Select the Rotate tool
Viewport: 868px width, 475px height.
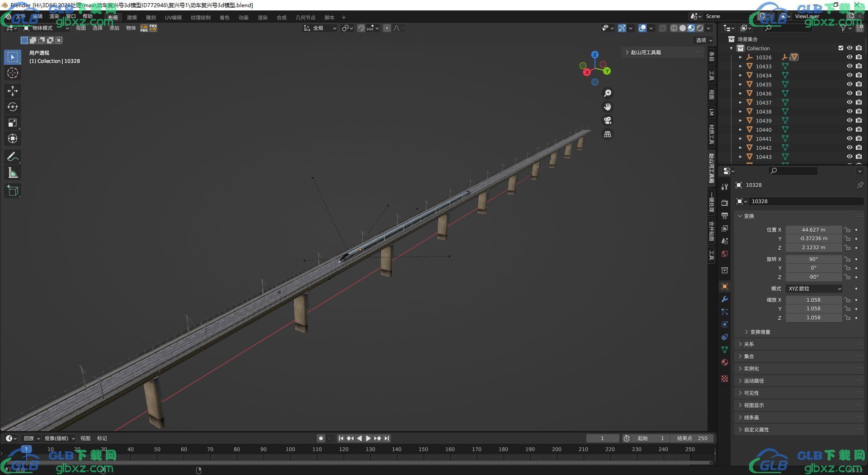point(13,107)
